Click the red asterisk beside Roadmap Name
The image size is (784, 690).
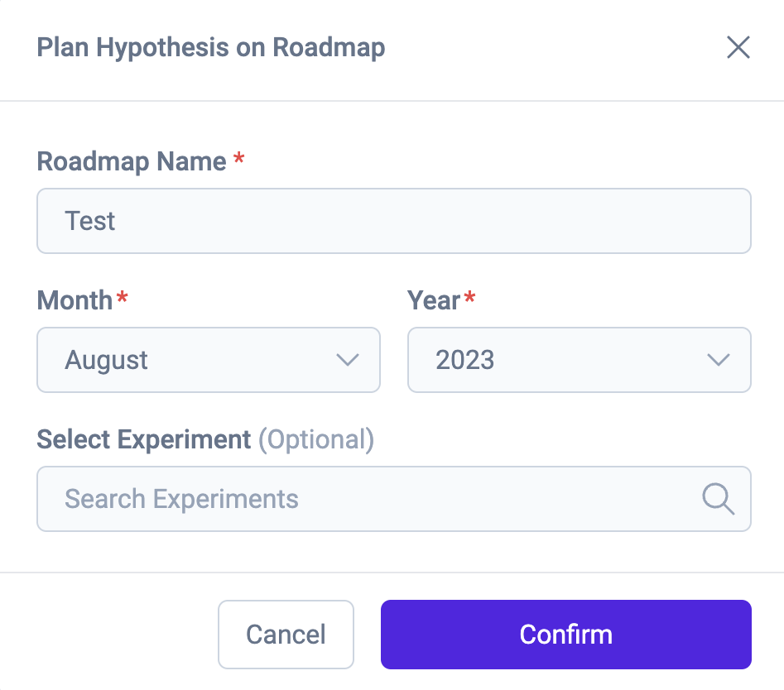[x=238, y=158]
